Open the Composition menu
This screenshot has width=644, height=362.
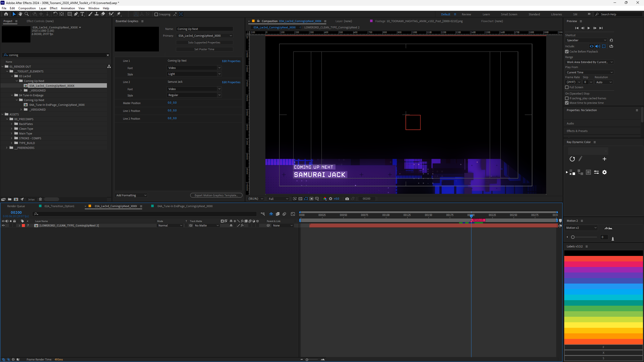tap(27, 8)
